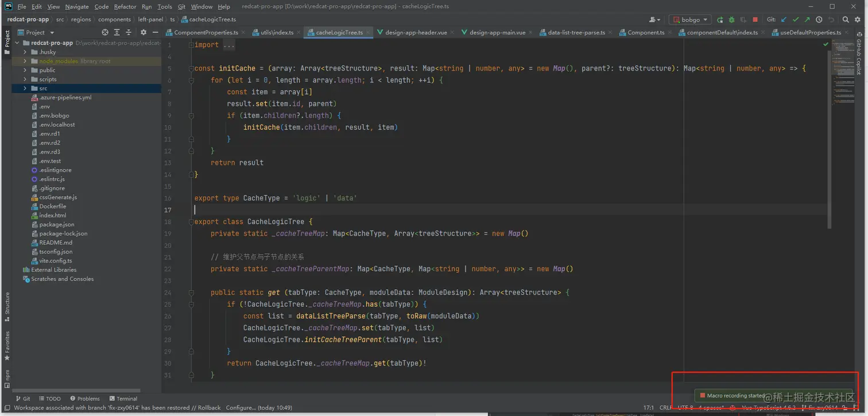Open package.json in project tree
Image resolution: width=868 pixels, height=416 pixels.
pyautogui.click(x=56, y=225)
